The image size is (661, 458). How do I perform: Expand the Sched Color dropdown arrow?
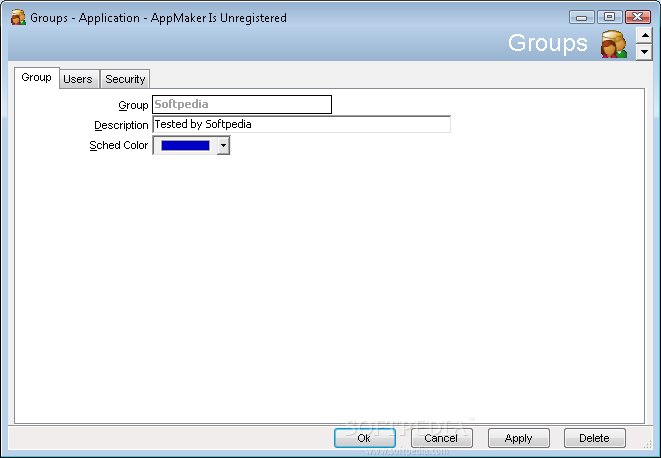(223, 145)
